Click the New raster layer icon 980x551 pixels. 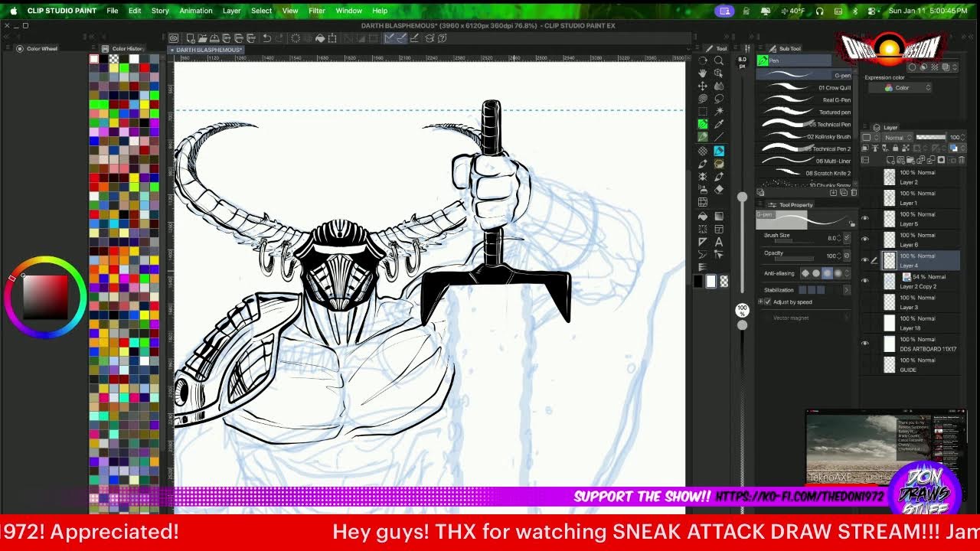(x=890, y=160)
